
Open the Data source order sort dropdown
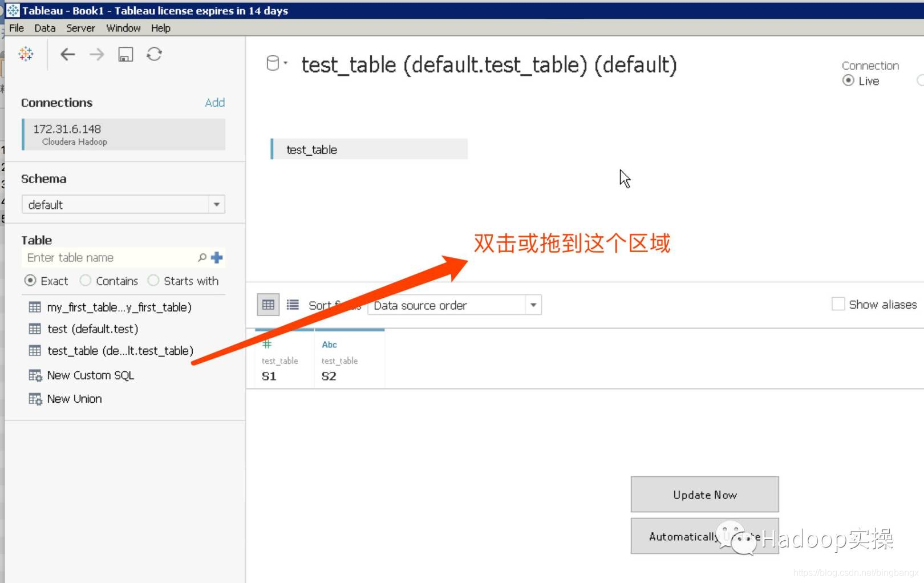click(x=455, y=305)
